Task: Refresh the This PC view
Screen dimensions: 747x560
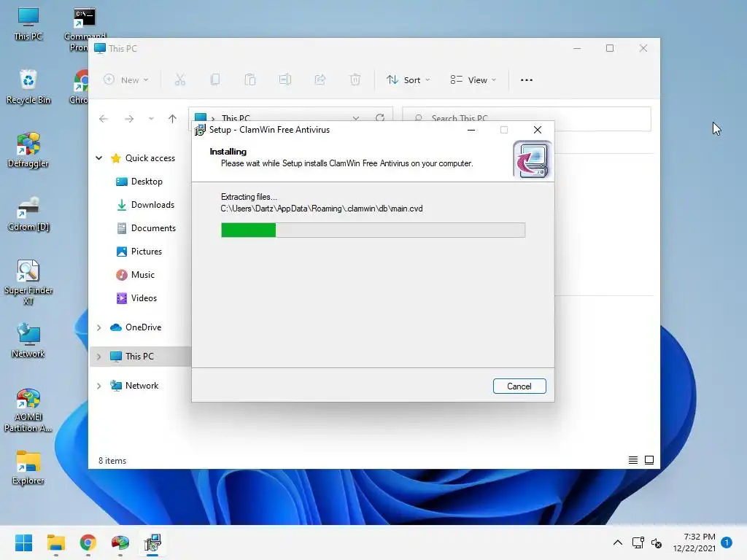Action: point(379,117)
